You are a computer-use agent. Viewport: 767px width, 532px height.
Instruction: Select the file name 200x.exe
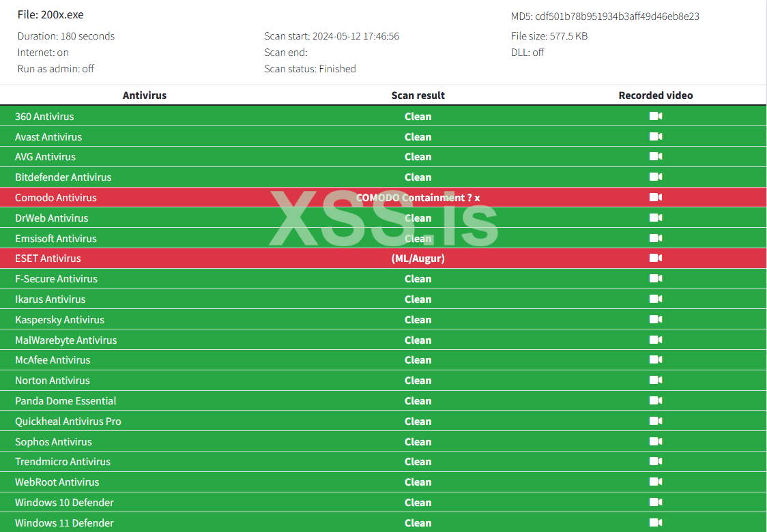pyautogui.click(x=62, y=15)
